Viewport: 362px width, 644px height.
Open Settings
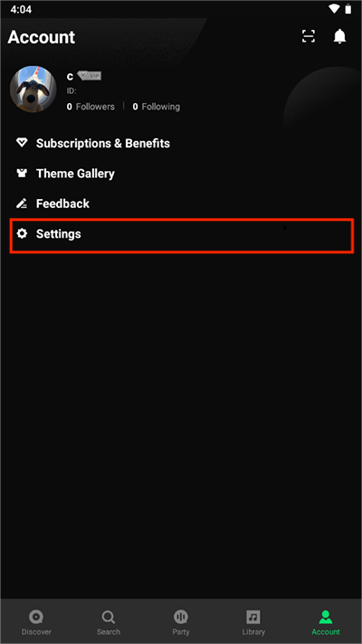[181, 235]
